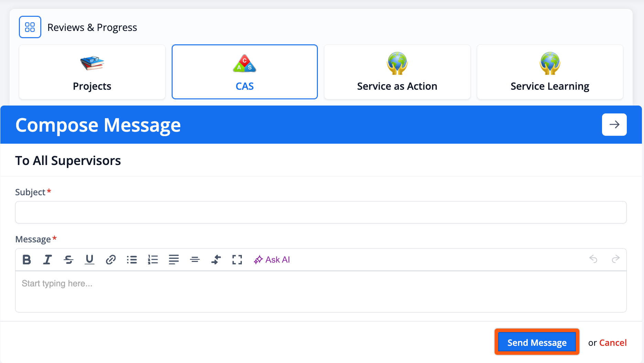644x363 pixels.
Task: Create a bulleted list
Action: pyautogui.click(x=132, y=260)
